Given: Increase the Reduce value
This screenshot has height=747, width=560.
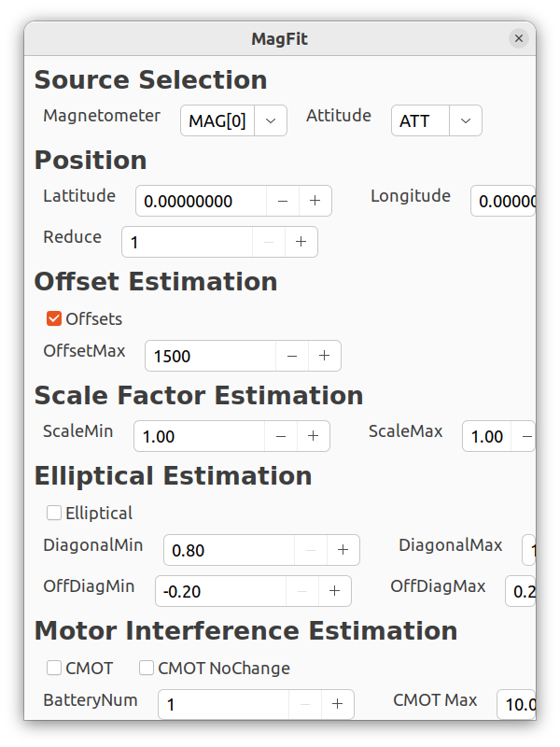Looking at the screenshot, I should (x=301, y=242).
